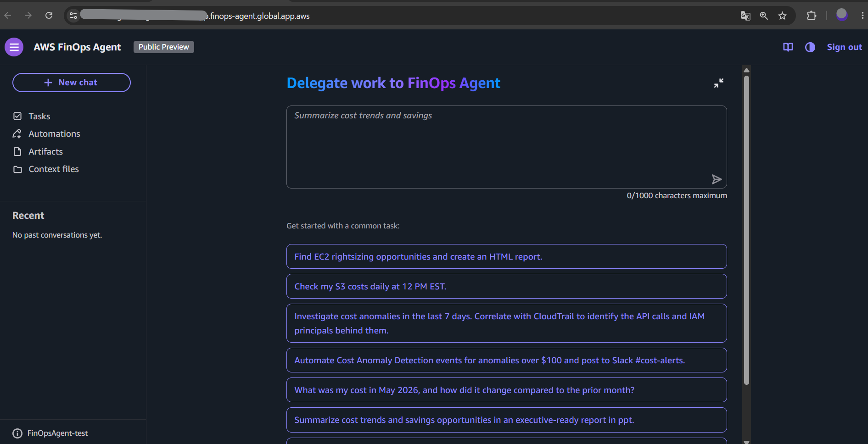Click the FinOpsAgent-test info icon

(x=17, y=433)
